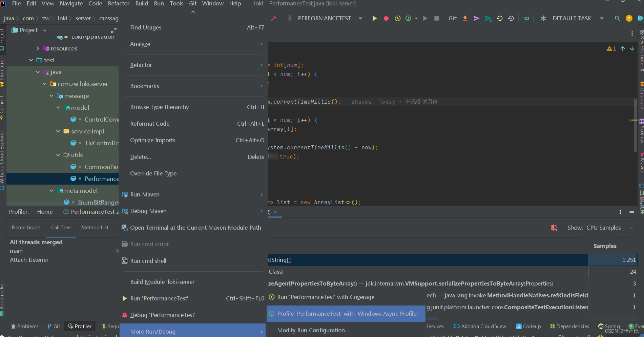Open the profiler options arrow beside gauge
644x337 pixels.
pos(416,18)
